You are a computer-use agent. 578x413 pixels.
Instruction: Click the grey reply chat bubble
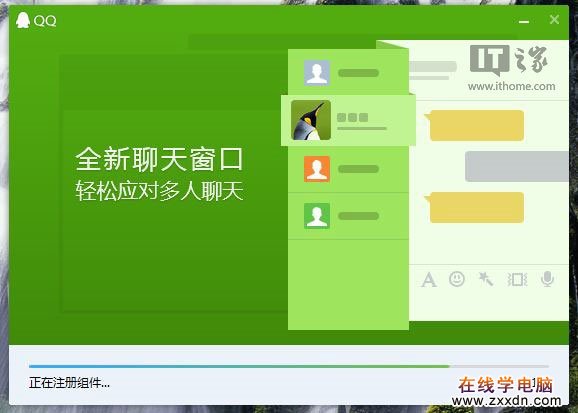click(x=517, y=166)
